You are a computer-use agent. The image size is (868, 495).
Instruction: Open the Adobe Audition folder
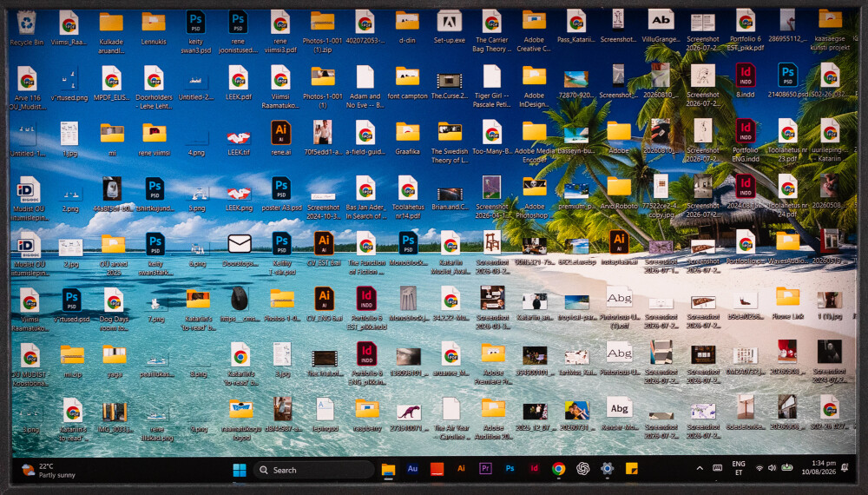[493, 408]
